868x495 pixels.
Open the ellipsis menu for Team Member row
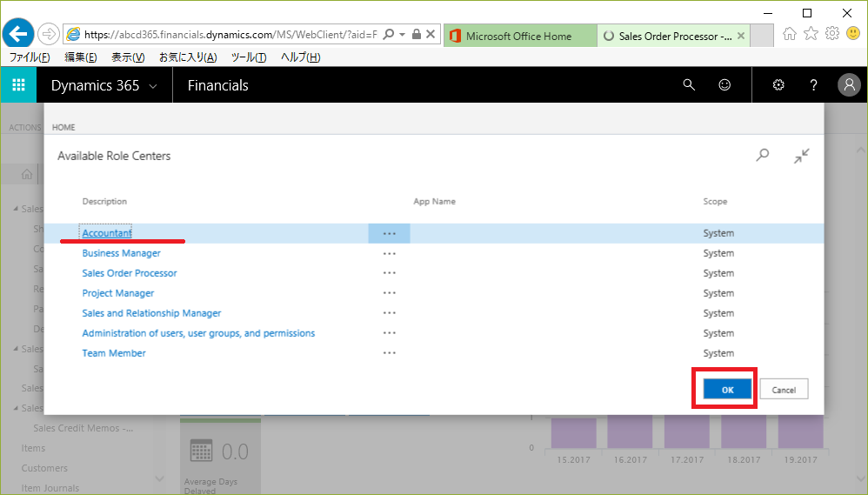click(389, 352)
